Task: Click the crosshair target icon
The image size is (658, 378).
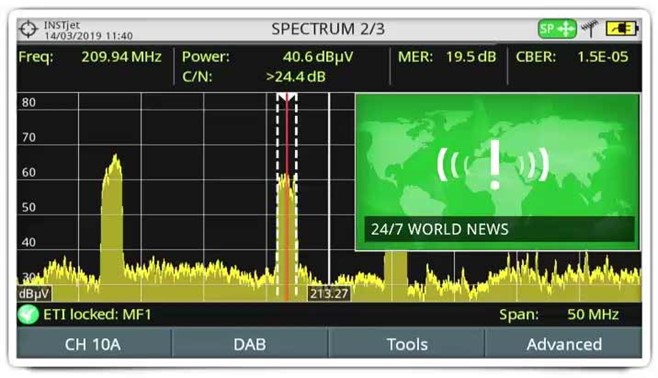Action: [x=28, y=29]
